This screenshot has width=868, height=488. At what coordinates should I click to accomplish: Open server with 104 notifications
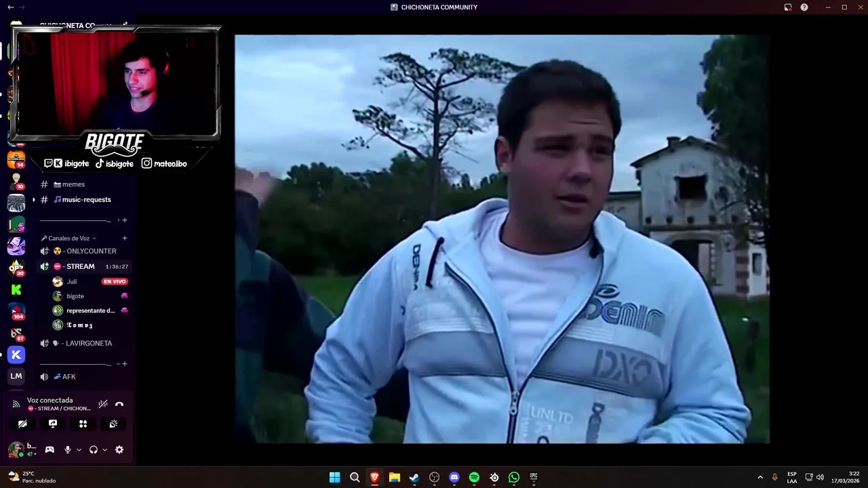click(x=16, y=311)
